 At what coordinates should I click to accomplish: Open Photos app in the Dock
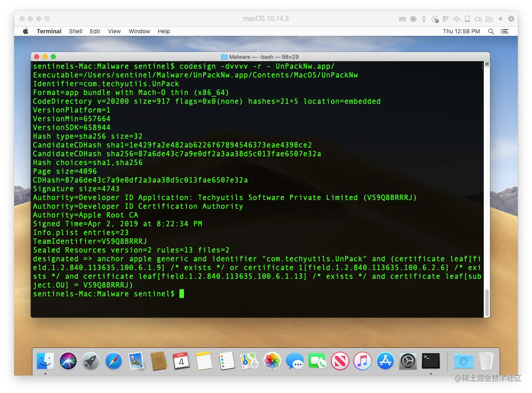pyautogui.click(x=272, y=361)
